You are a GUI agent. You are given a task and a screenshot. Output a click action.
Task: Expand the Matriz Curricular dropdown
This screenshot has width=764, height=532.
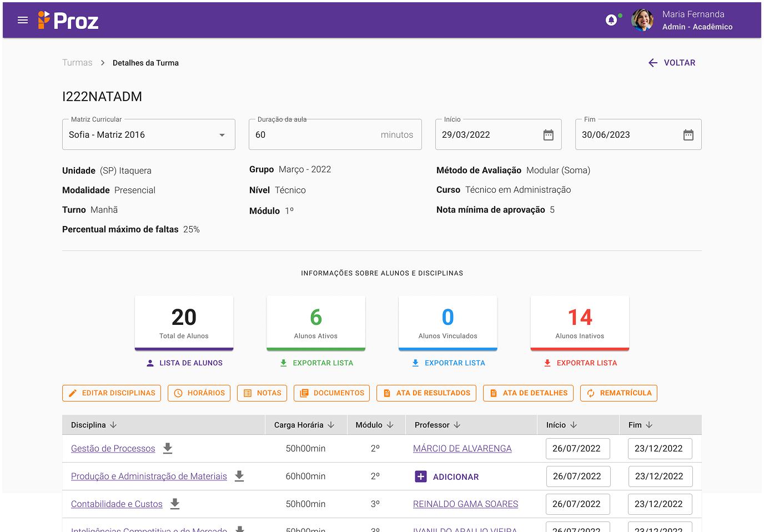[x=222, y=135]
